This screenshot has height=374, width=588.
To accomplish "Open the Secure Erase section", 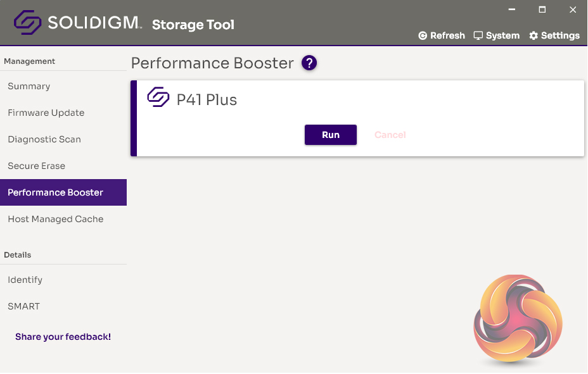I will pyautogui.click(x=37, y=166).
